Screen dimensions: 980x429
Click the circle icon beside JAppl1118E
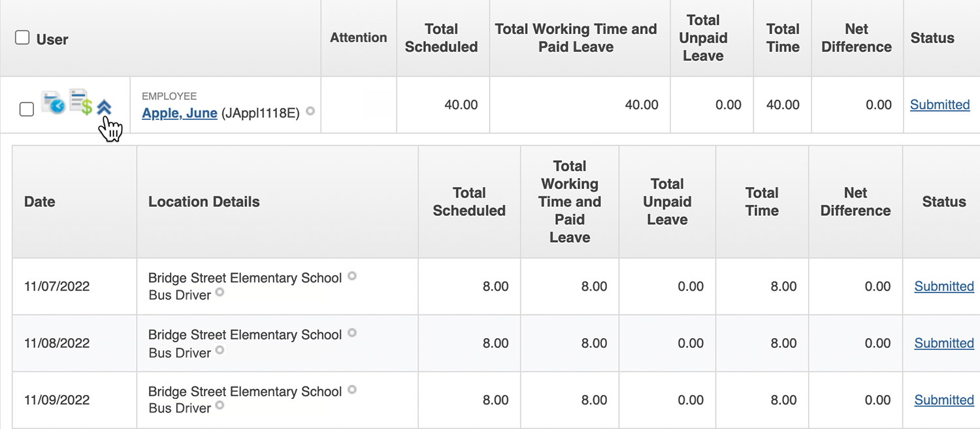pyautogui.click(x=310, y=111)
